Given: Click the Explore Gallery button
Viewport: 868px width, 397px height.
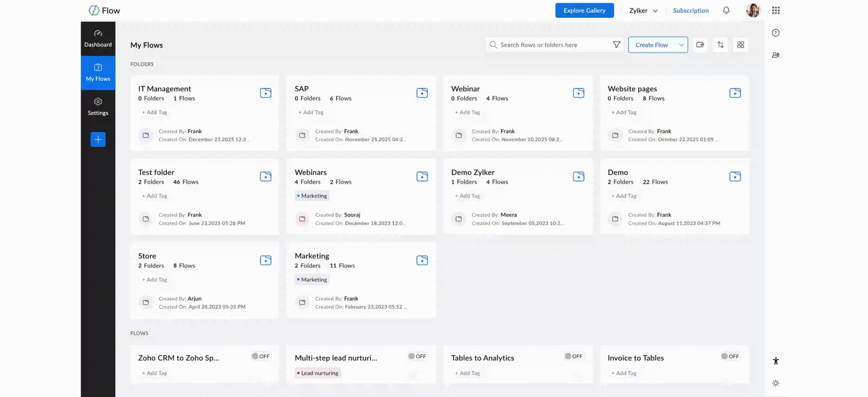Looking at the screenshot, I should (x=584, y=10).
